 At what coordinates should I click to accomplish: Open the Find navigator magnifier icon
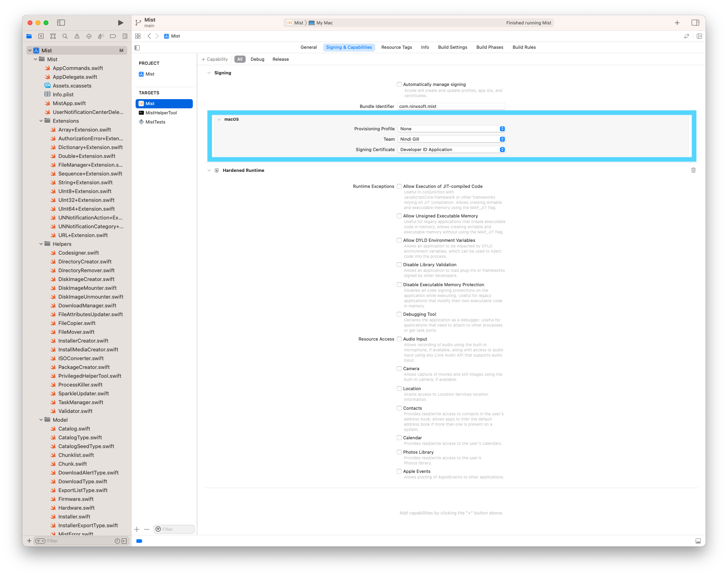click(65, 36)
